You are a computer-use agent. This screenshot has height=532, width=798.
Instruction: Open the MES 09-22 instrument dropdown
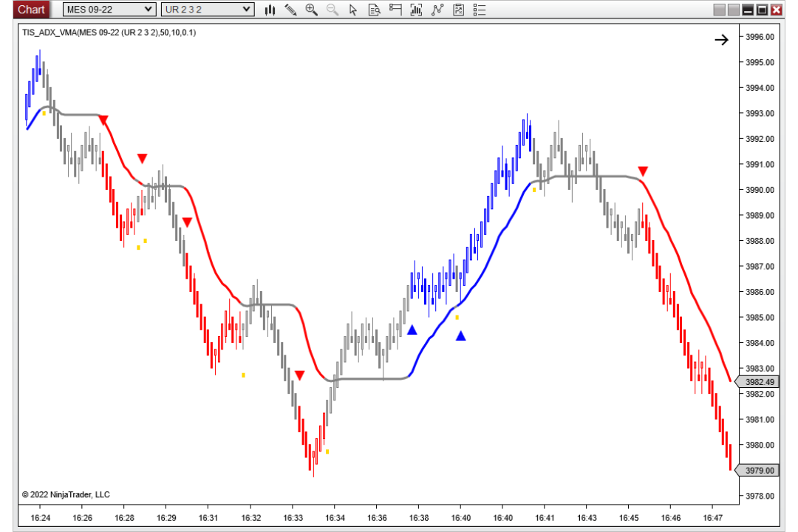(109, 10)
